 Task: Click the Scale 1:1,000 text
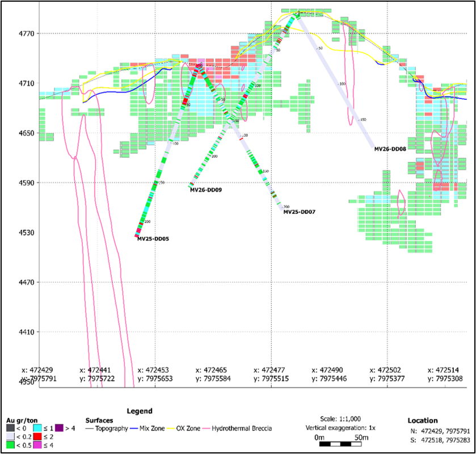340,419
